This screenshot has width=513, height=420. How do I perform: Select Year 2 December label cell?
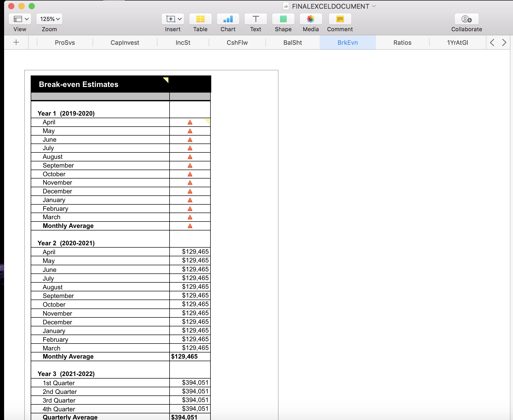click(x=100, y=322)
